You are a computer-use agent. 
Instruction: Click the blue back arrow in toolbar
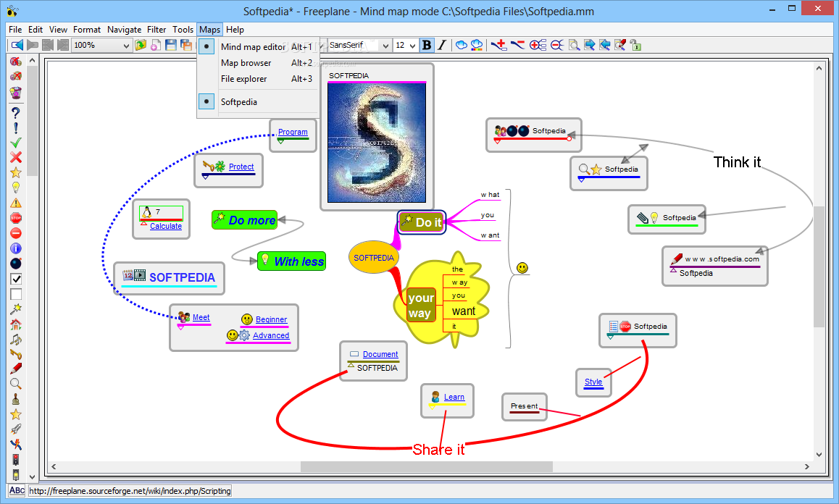coord(17,46)
